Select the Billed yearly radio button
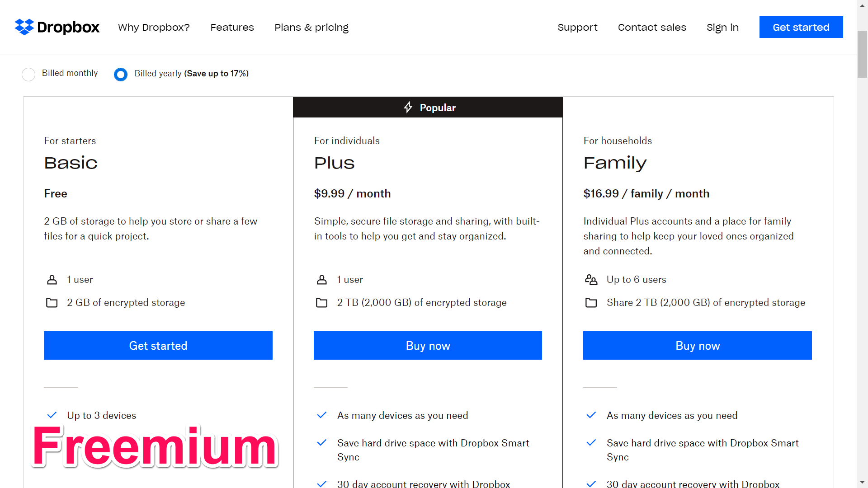Viewport: 868px width, 488px height. tap(121, 75)
